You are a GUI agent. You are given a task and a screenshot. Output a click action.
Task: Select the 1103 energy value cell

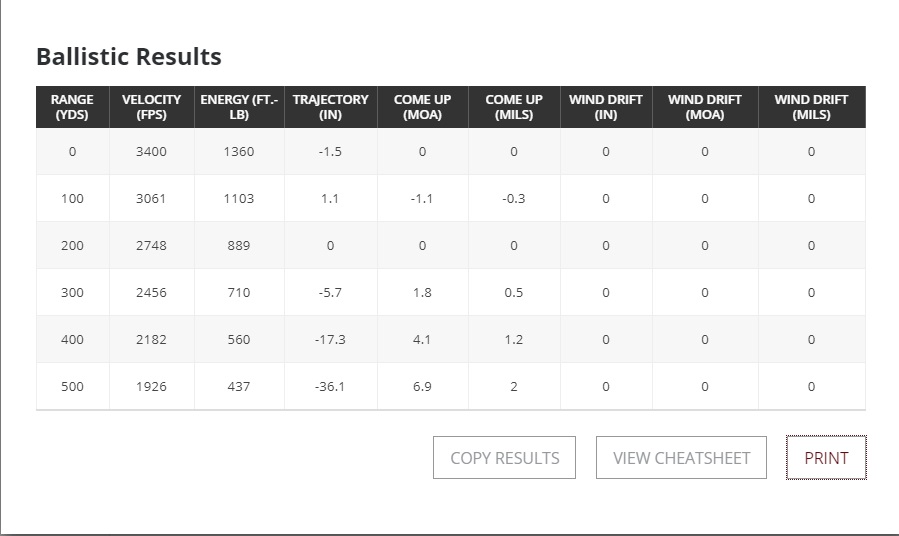(x=239, y=199)
